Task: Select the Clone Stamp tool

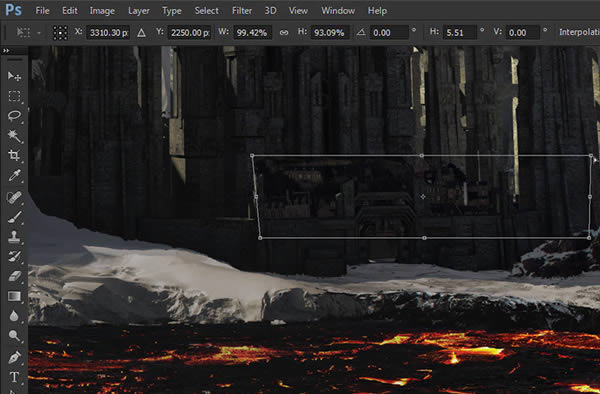Action: (15, 237)
